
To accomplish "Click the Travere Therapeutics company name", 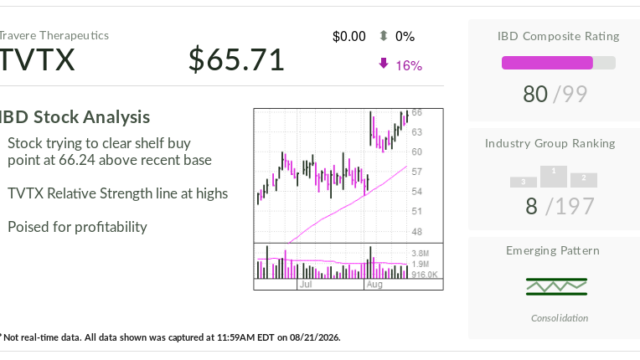I will coord(54,36).
